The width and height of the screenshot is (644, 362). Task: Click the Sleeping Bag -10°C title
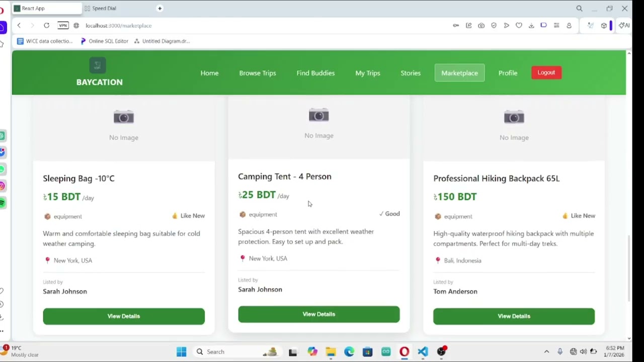78,178
